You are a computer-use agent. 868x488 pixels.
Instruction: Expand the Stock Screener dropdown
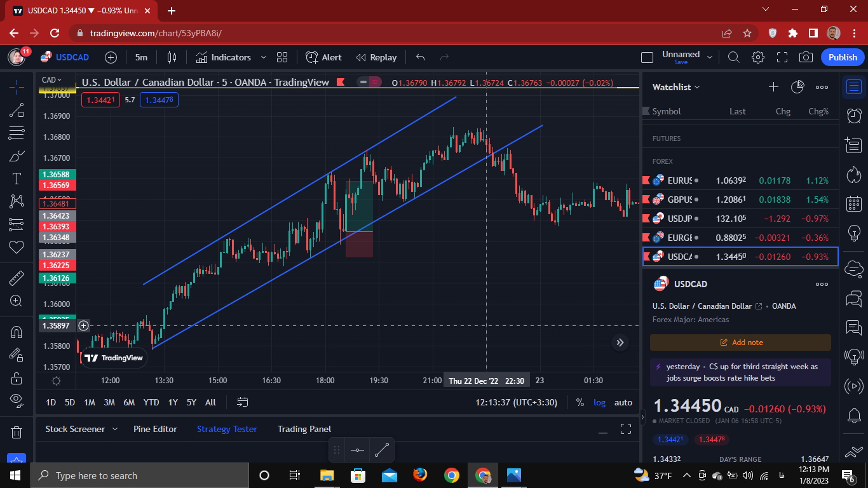pyautogui.click(x=115, y=429)
